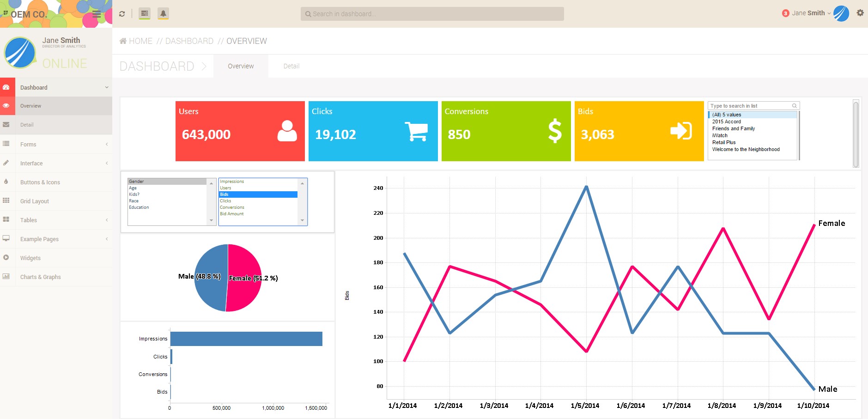Select 'Conversions' in the measure list
Image resolution: width=868 pixels, height=419 pixels.
pos(232,207)
